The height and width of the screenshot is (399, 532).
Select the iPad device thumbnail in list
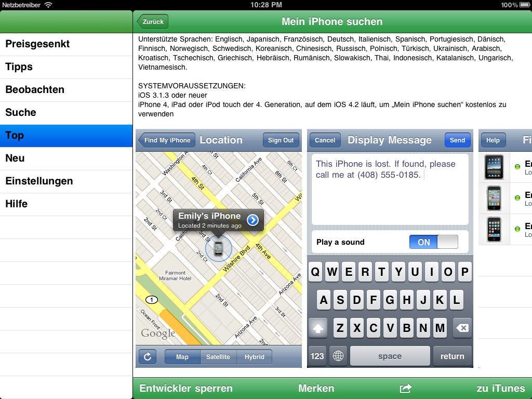(x=494, y=167)
